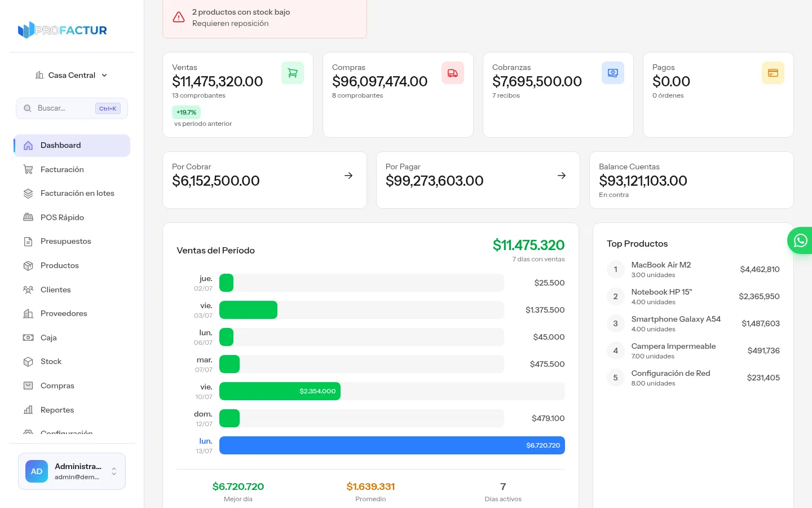
Task: Select Campera Impermeable row
Action: click(693, 351)
